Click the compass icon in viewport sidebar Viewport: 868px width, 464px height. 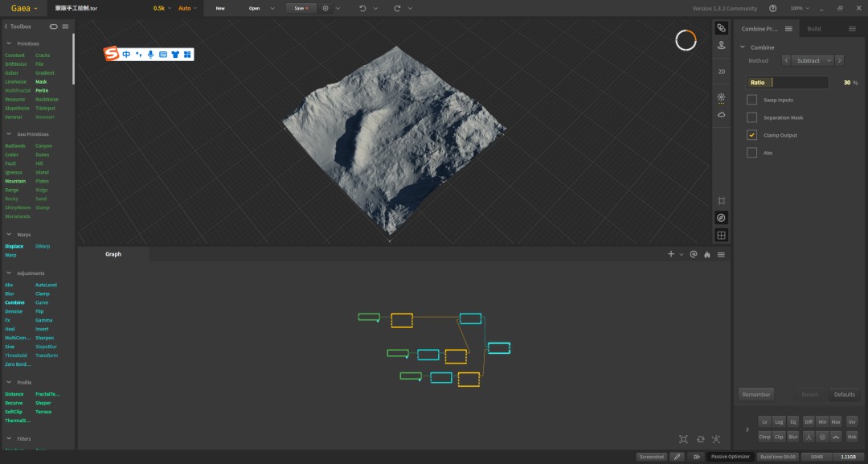click(721, 218)
